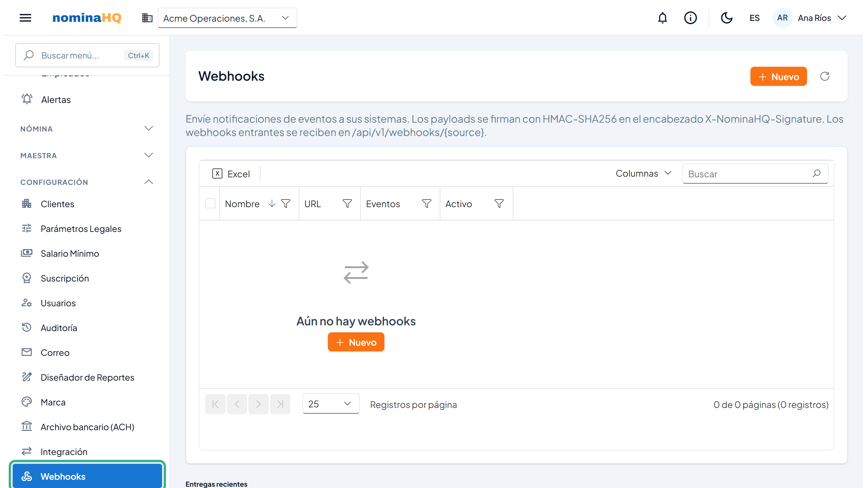Collapse the CONFIGURACIÓN sidebar section

coord(87,182)
